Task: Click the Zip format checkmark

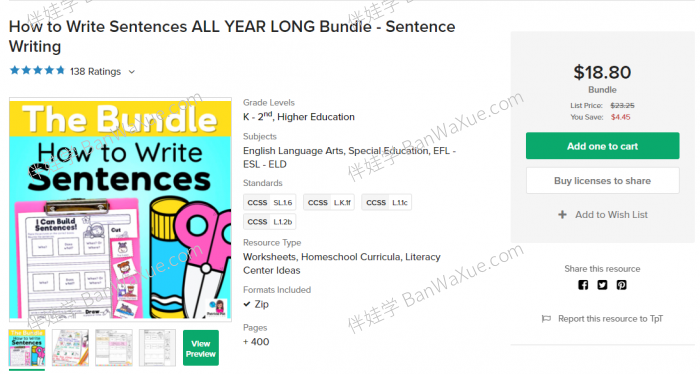Action: (x=247, y=304)
